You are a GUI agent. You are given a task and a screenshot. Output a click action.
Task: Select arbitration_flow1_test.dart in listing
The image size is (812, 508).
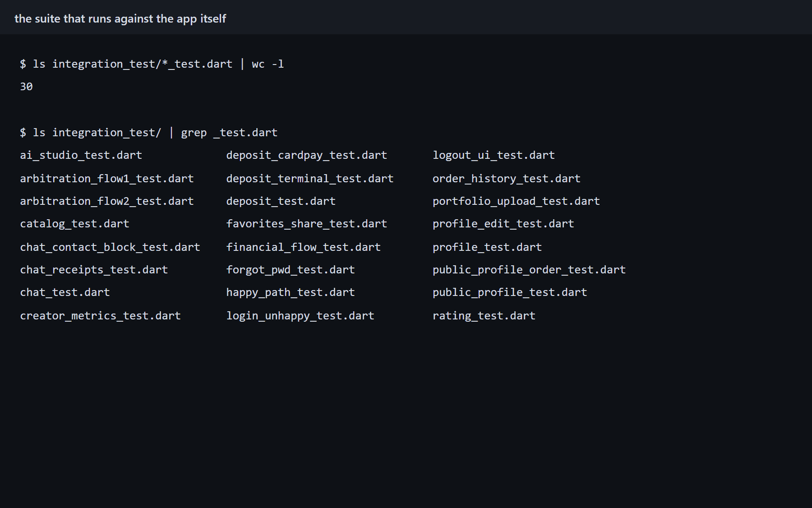point(107,179)
